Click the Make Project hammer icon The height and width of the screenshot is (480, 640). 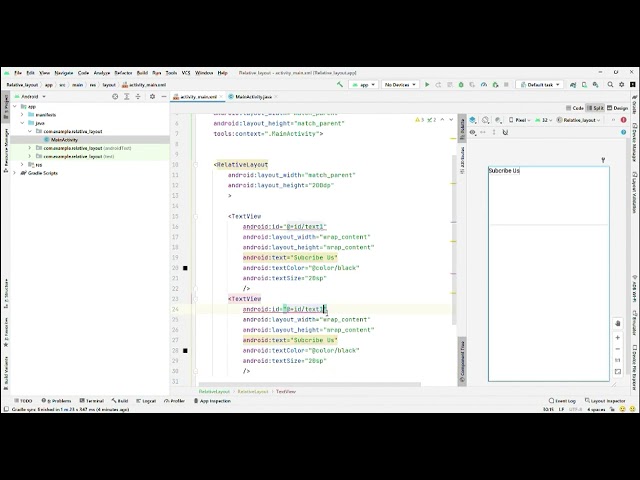[340, 84]
